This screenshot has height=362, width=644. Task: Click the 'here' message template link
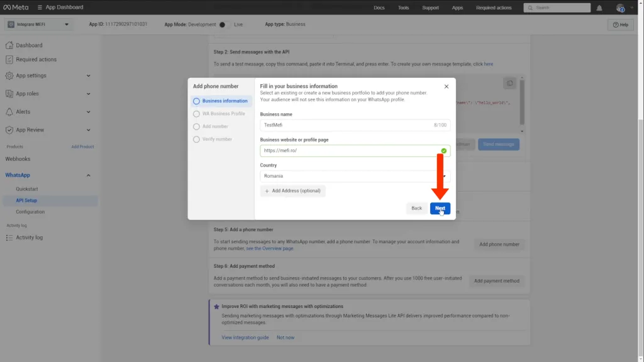tap(488, 64)
